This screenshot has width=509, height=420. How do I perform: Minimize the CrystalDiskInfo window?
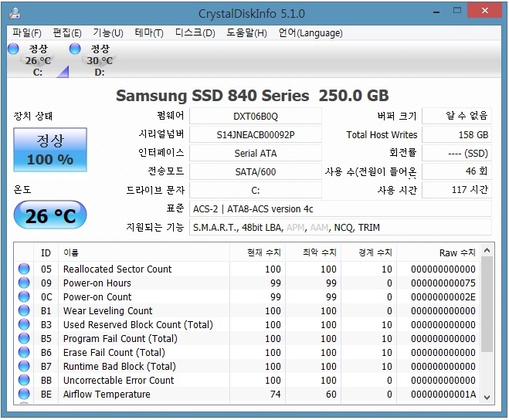[436, 12]
